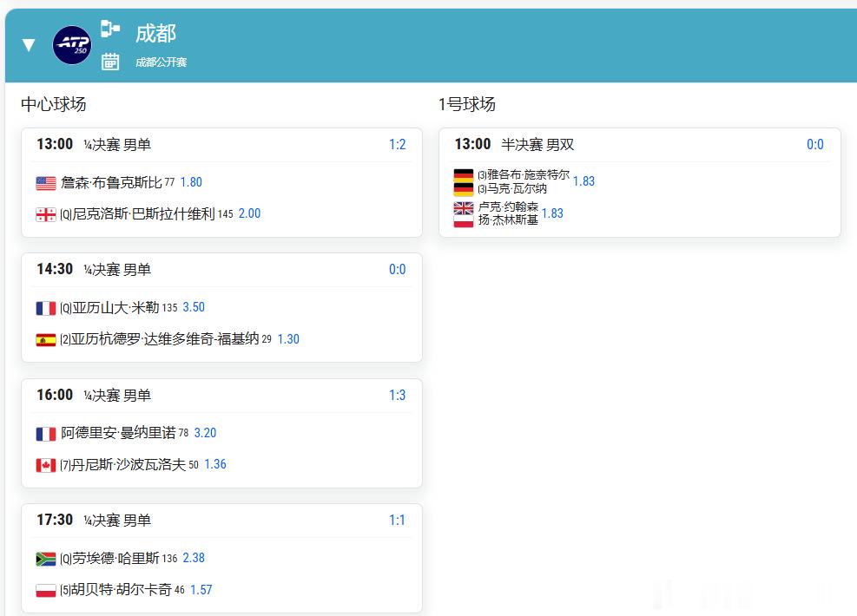Screen dimensions: 857x616
Task: Select the USA flag beside 詹森·布鲁克斯比
Action: [x=46, y=183]
